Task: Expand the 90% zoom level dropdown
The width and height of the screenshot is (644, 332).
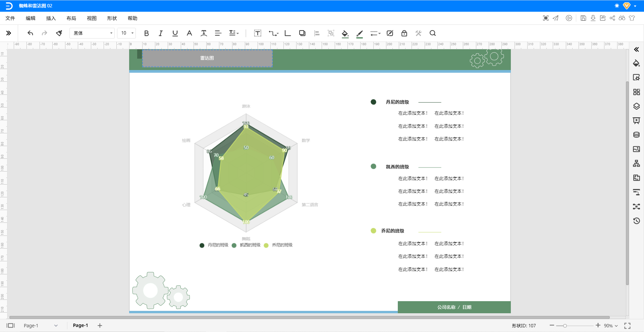Action: tap(611, 326)
